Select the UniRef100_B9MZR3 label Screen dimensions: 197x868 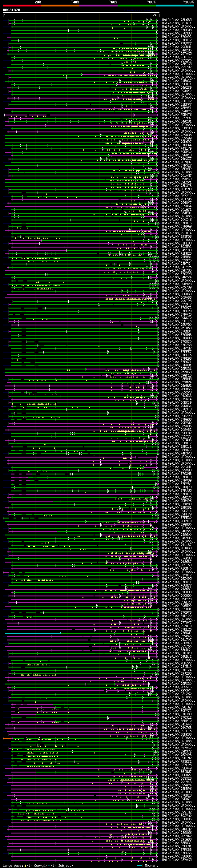[177, 416]
